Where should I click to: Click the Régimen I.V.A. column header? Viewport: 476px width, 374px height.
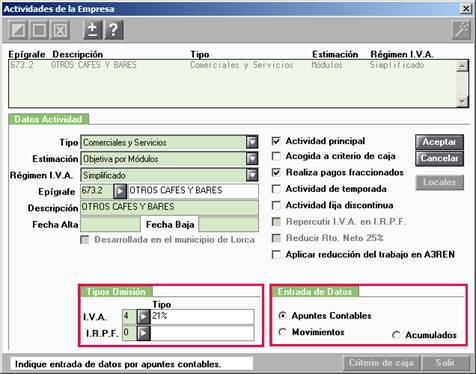[402, 54]
